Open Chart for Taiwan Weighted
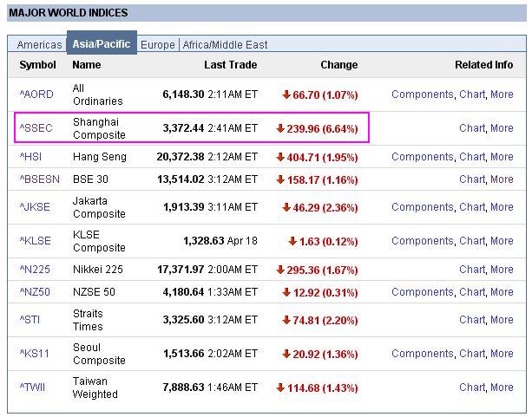This screenshot has height=417, width=532. point(472,388)
